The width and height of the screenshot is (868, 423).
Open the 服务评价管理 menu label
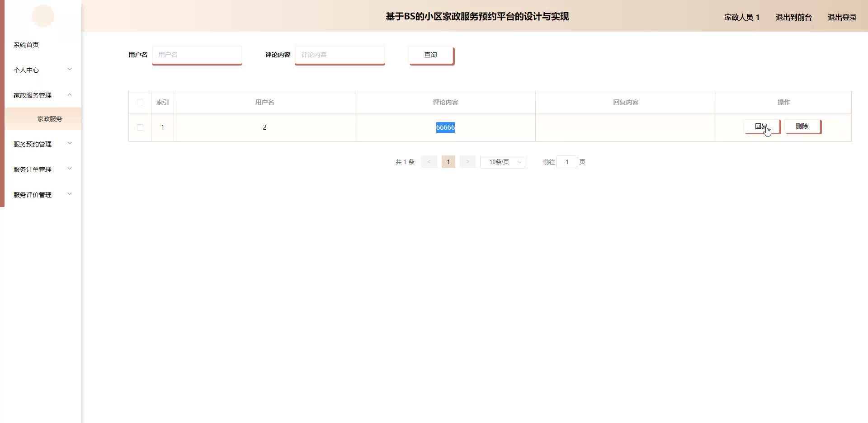[33, 195]
